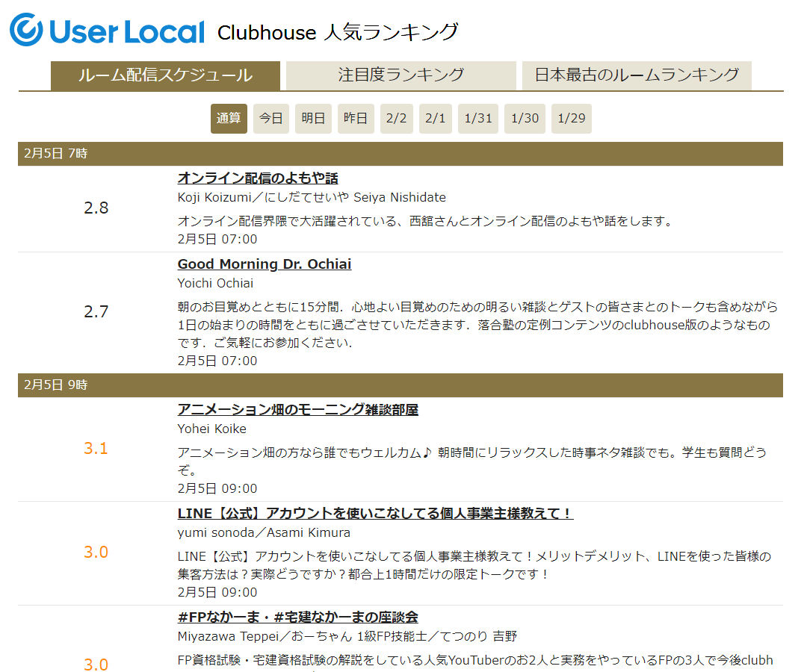Screen dimensions: 807x672
Task: Click 2月5日 07:00 under Dr. Ochiai room
Action: [217, 361]
